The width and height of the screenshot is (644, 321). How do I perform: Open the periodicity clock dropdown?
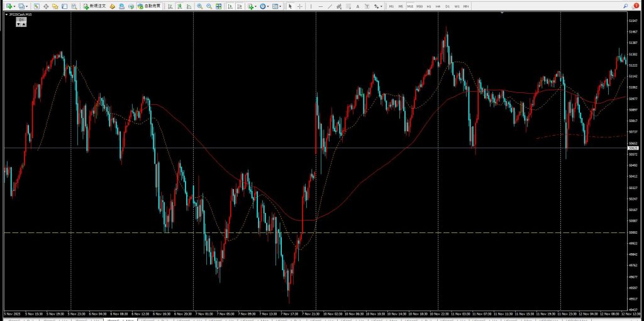(x=264, y=6)
